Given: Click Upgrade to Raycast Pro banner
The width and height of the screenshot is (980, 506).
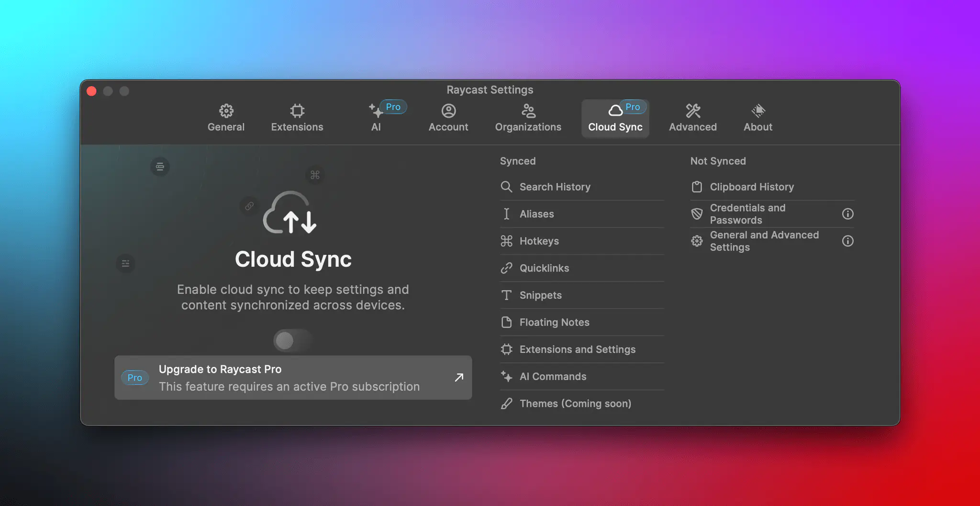Looking at the screenshot, I should coord(293,377).
